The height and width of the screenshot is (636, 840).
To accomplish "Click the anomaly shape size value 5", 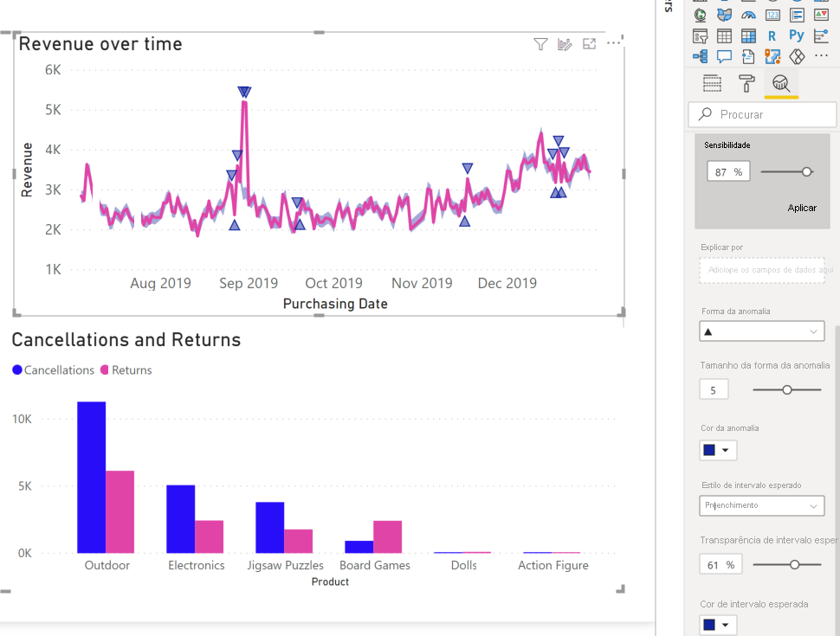I will pyautogui.click(x=714, y=389).
